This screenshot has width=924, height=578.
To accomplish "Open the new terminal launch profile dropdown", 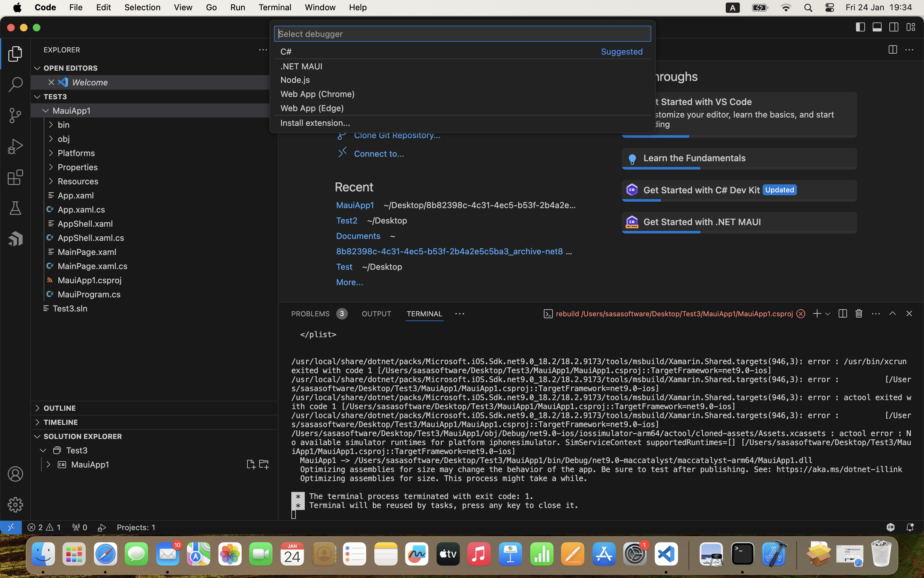I will [x=827, y=313].
